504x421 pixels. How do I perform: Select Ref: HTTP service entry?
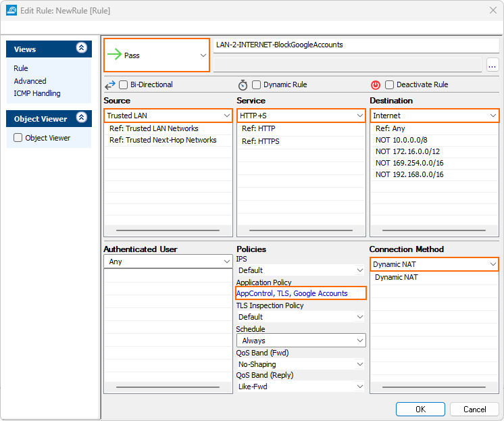[x=301, y=128]
